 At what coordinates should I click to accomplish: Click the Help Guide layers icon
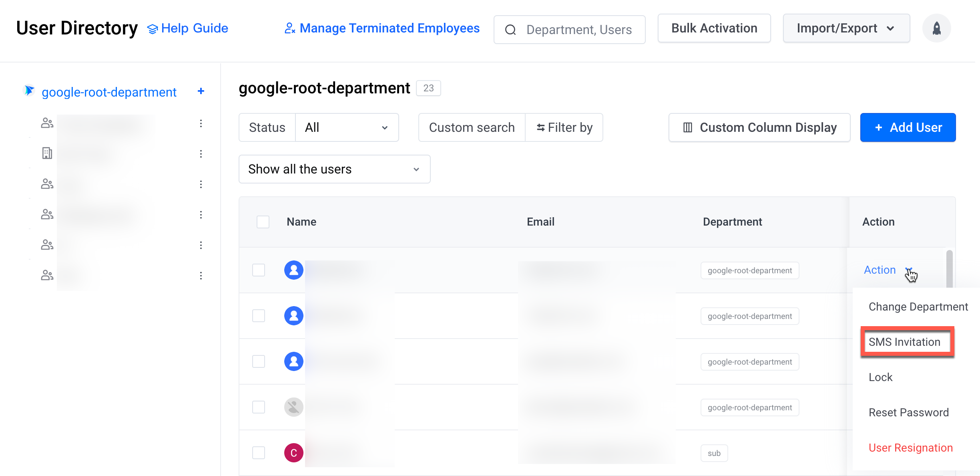coord(153,29)
